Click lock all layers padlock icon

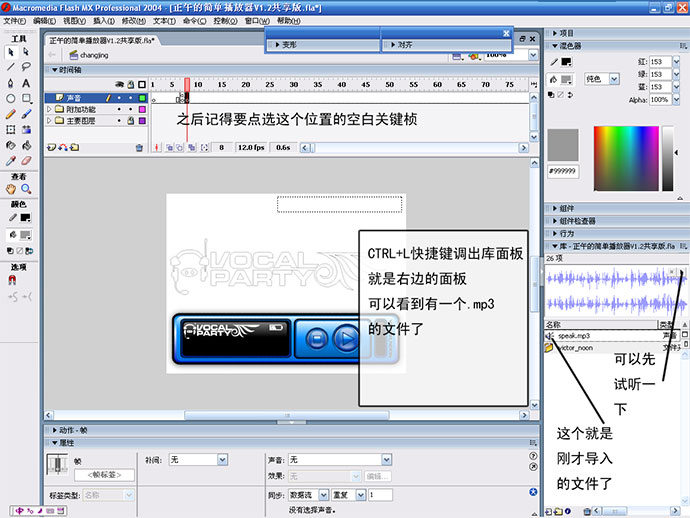click(131, 84)
